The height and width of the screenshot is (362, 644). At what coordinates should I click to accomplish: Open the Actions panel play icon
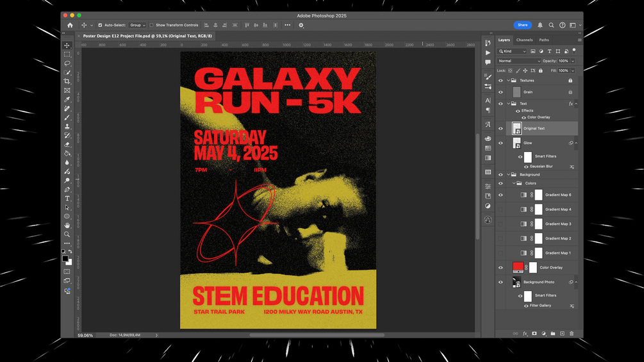(x=488, y=53)
